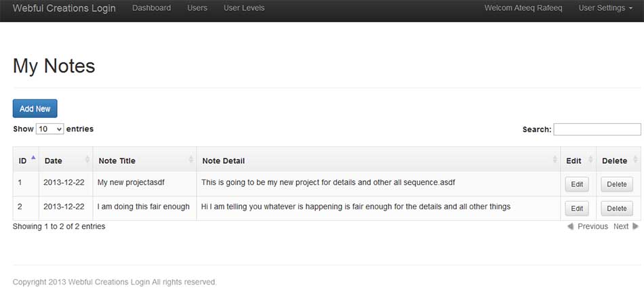This screenshot has width=644, height=294.
Task: Focus the Search input field
Action: pyautogui.click(x=597, y=129)
